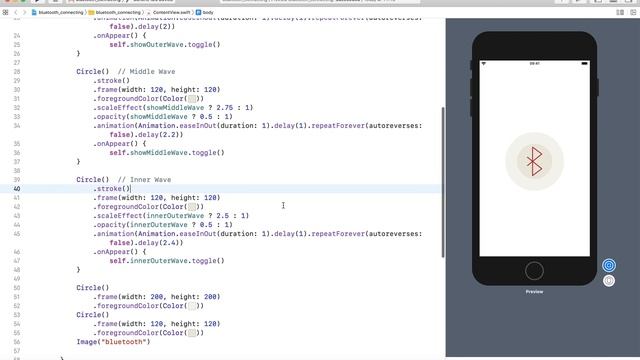This screenshot has width=640, height=360.
Task: Select the Bluetooth image in the preview canvas
Action: 534,161
